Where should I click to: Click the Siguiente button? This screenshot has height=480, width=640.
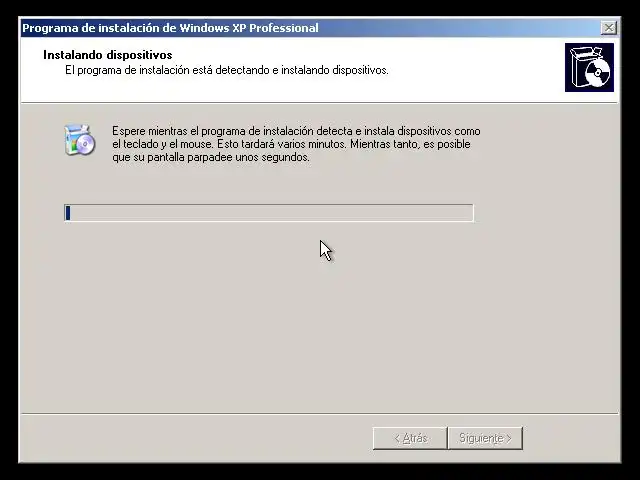pos(485,438)
